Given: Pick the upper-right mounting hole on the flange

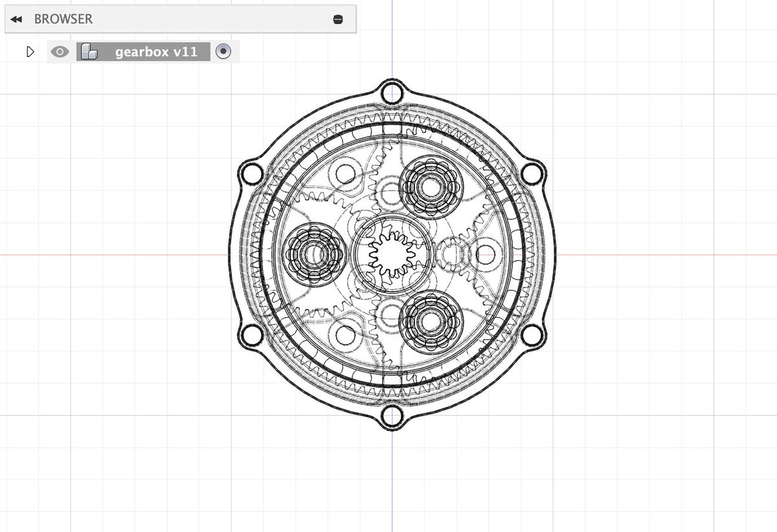Looking at the screenshot, I should (532, 173).
